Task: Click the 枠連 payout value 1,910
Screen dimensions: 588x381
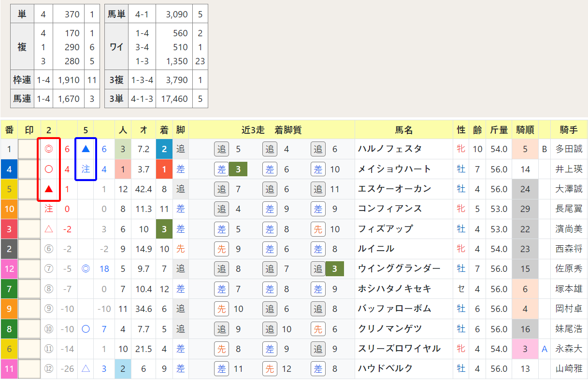Action: pyautogui.click(x=69, y=80)
